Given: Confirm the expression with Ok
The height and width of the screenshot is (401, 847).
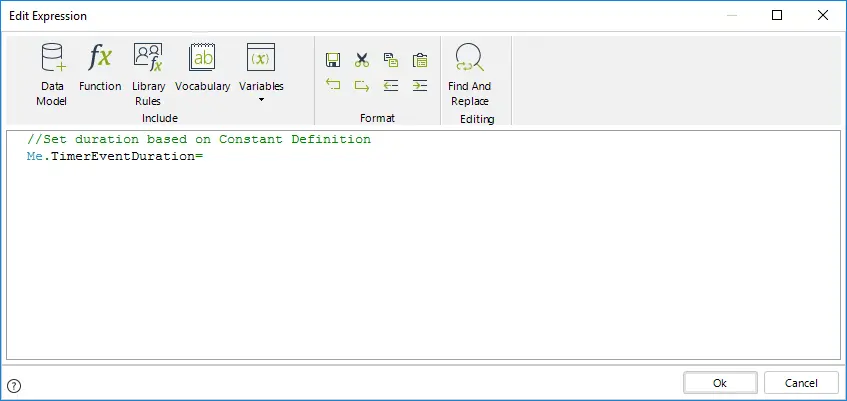Looking at the screenshot, I should point(720,383).
